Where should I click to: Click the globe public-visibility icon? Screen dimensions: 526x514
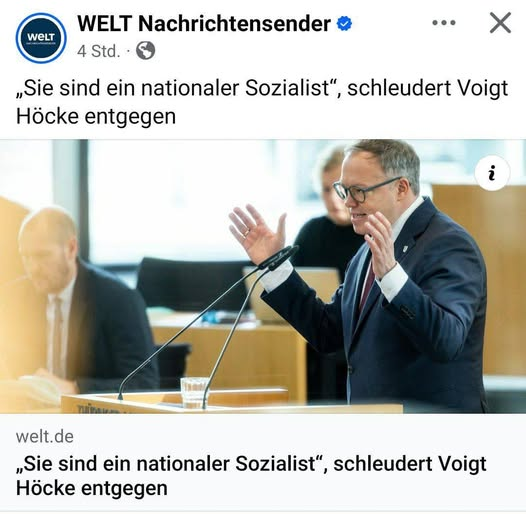(x=146, y=51)
